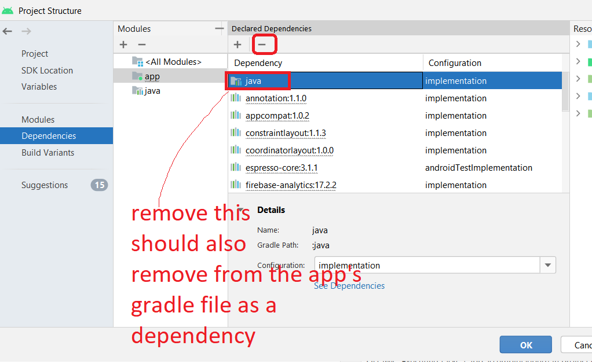This screenshot has height=364, width=592.
Task: Click the back navigation arrow
Action: (8, 31)
